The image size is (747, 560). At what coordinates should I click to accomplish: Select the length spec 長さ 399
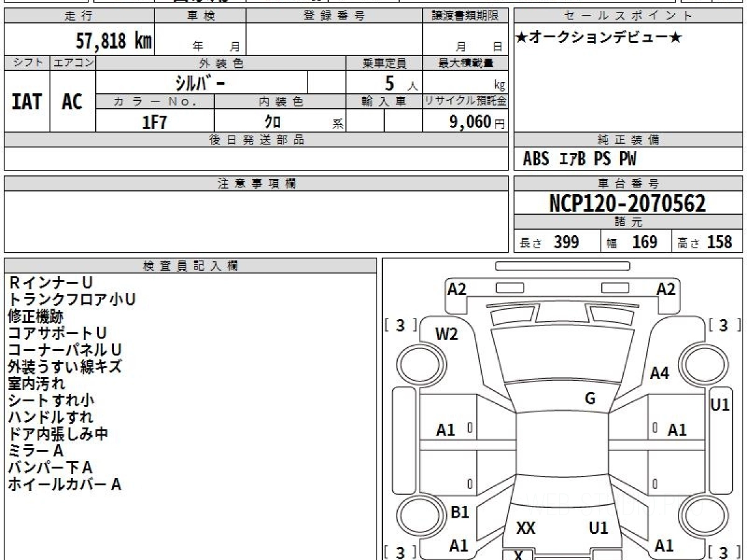tap(549, 242)
